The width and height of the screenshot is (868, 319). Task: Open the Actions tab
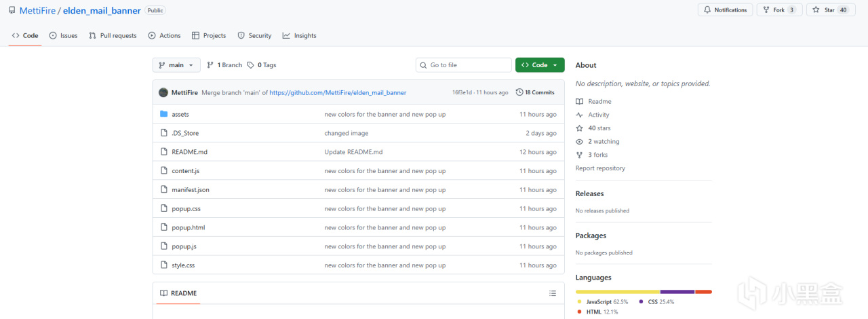click(x=164, y=35)
